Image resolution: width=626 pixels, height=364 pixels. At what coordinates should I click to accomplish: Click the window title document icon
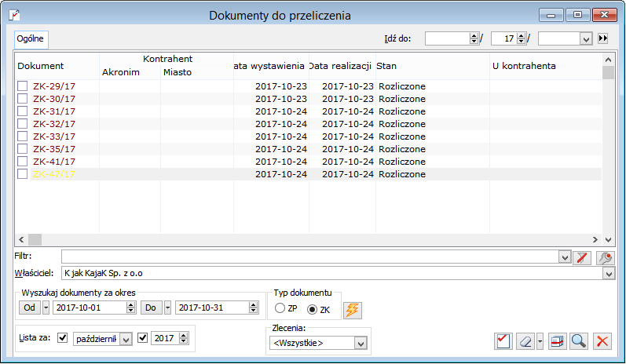[x=14, y=16]
